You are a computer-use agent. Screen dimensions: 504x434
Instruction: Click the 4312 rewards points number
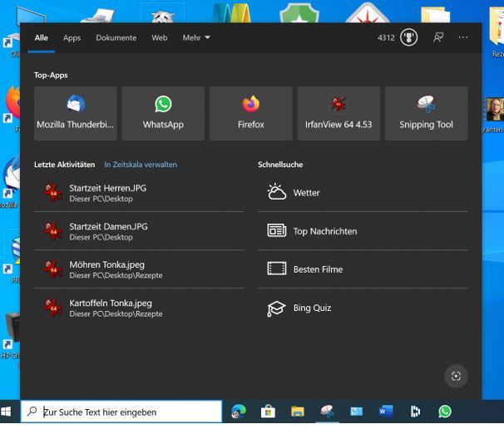coord(386,37)
